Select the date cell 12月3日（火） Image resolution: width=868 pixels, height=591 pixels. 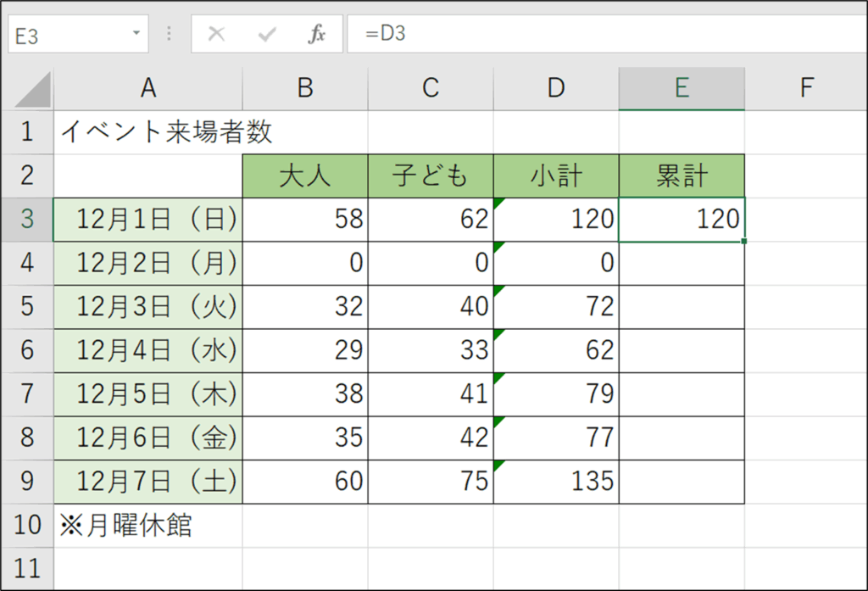[148, 307]
